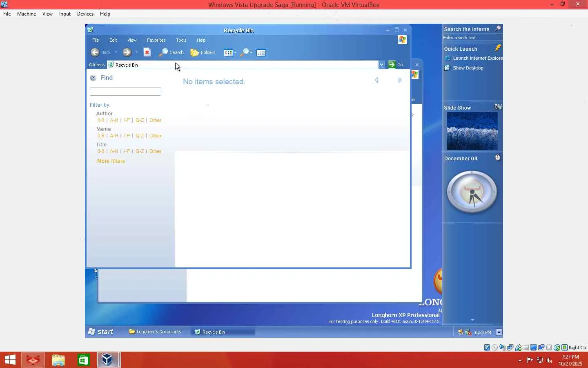Filter Author by 0-9
Viewport: 588px width, 368px height.
[101, 120]
